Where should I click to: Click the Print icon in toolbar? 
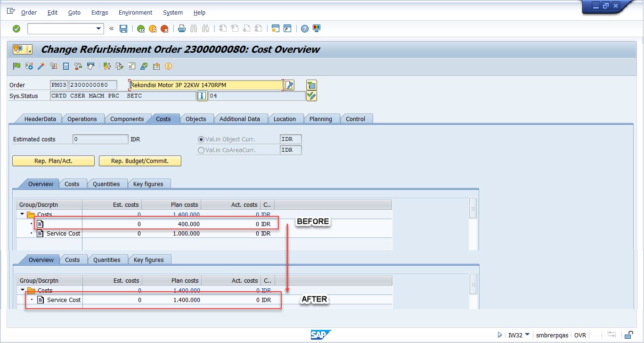click(x=181, y=29)
